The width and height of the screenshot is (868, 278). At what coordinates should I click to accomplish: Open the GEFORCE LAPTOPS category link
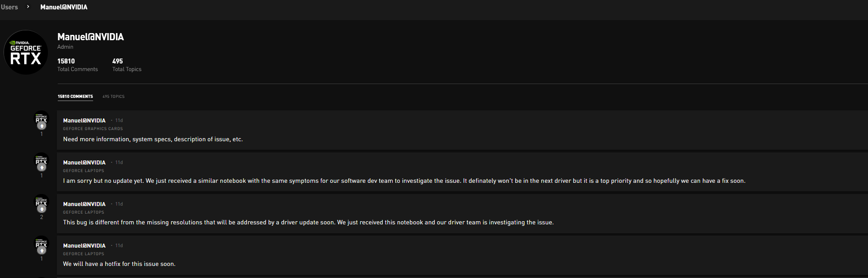[83, 170]
